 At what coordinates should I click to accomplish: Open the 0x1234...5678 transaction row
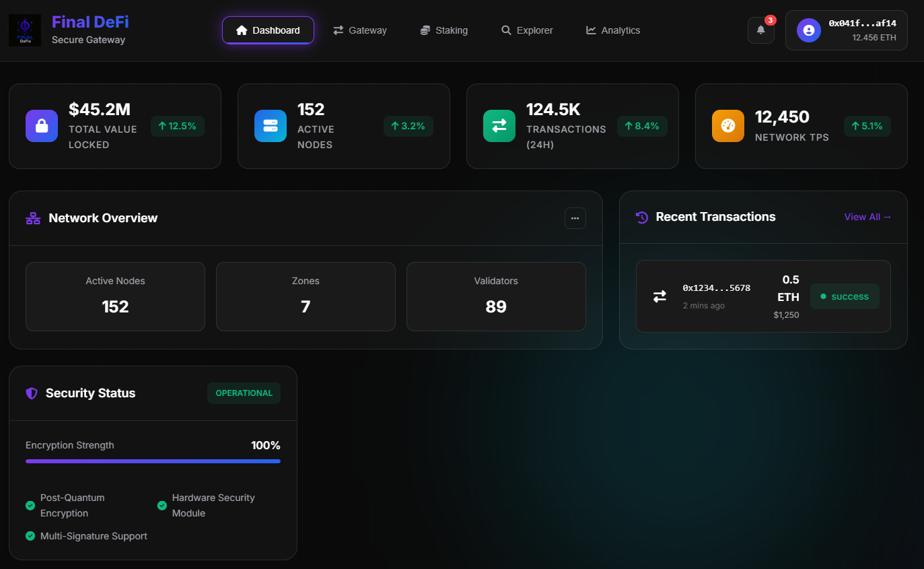pyautogui.click(x=763, y=296)
